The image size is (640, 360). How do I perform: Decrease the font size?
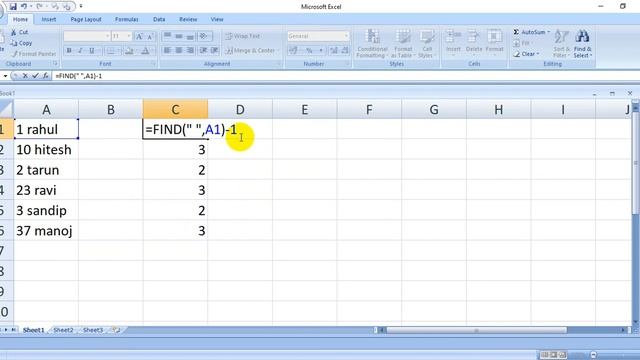tap(150, 36)
